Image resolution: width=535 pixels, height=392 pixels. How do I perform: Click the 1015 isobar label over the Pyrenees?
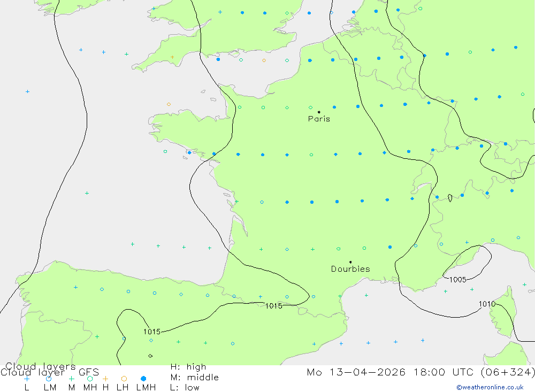pyautogui.click(x=273, y=306)
